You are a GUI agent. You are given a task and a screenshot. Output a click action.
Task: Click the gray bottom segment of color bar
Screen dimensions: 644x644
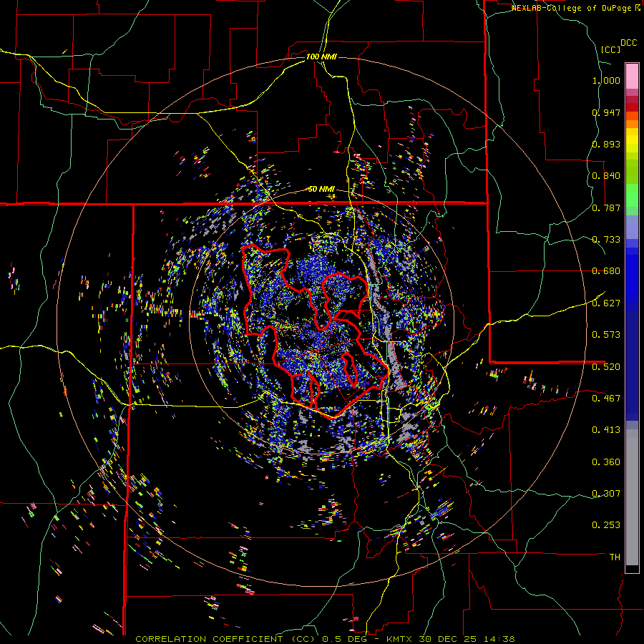tap(632, 497)
